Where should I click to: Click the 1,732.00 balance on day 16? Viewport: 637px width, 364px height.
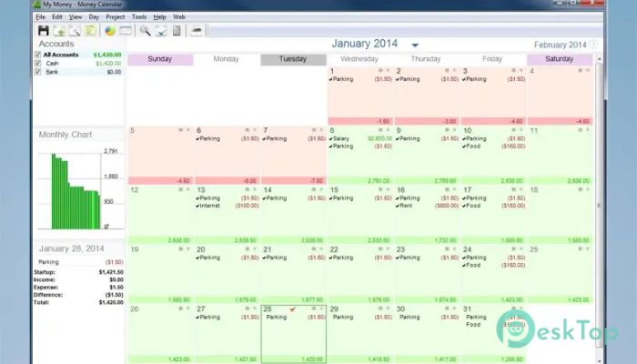445,240
